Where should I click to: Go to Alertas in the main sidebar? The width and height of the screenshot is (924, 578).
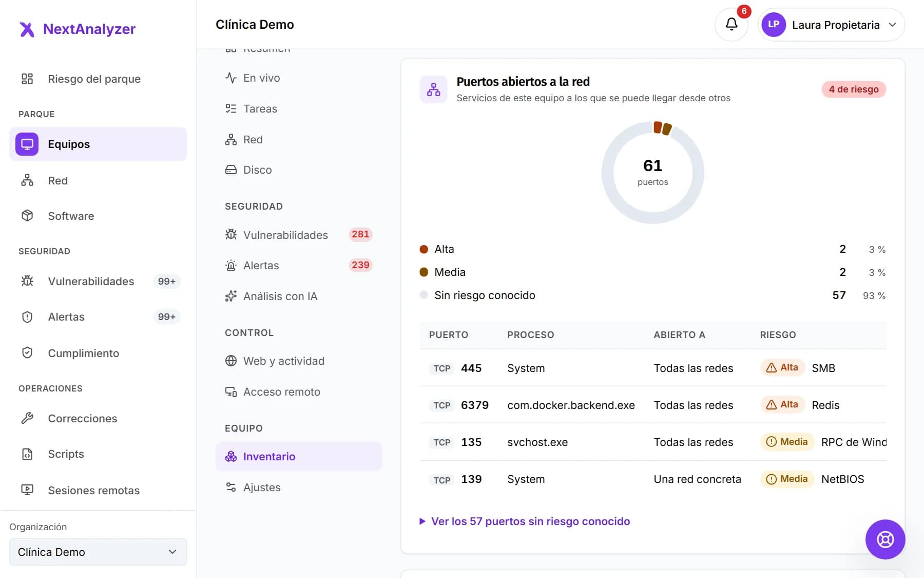click(x=98, y=316)
